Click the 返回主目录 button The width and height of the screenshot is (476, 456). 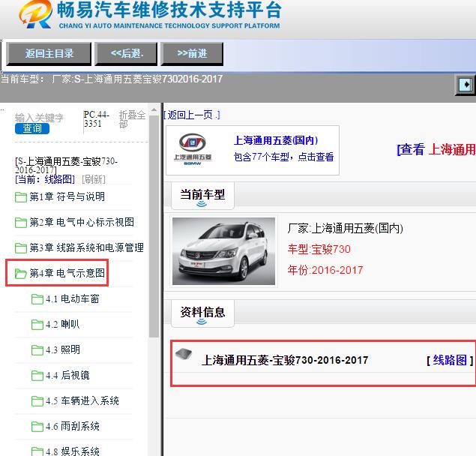(49, 54)
